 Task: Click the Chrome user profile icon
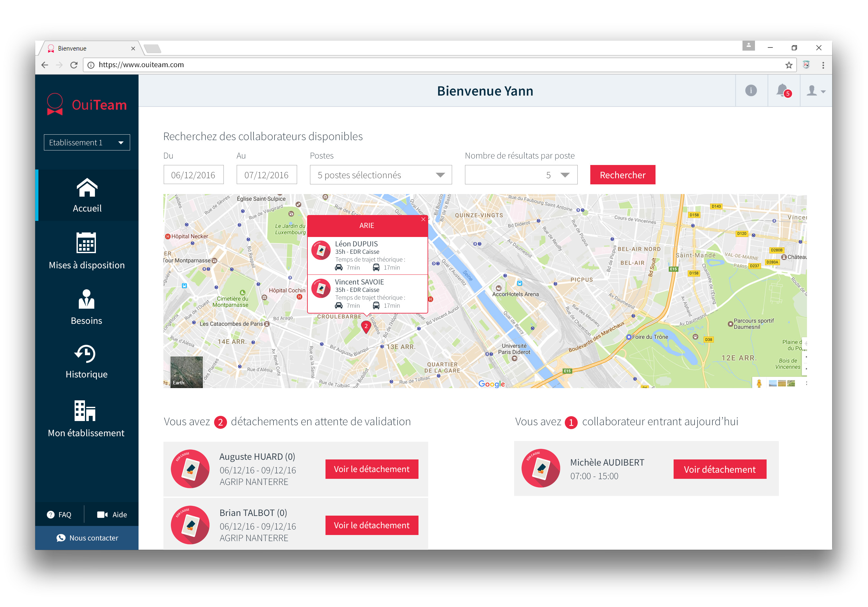coord(749,46)
